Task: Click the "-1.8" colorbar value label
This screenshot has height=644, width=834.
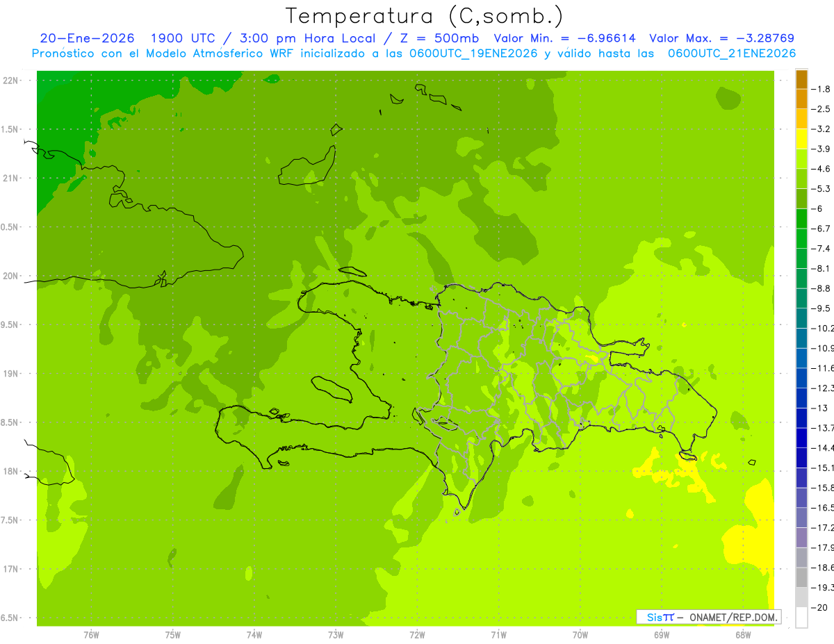Action: point(822,89)
